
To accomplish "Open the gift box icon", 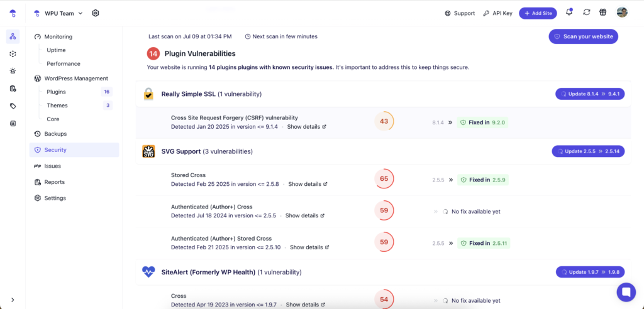I will coord(602,13).
